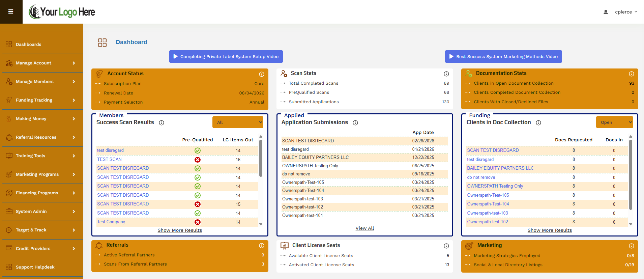Open Referrals card info icon
644x279 pixels.
[x=261, y=246]
